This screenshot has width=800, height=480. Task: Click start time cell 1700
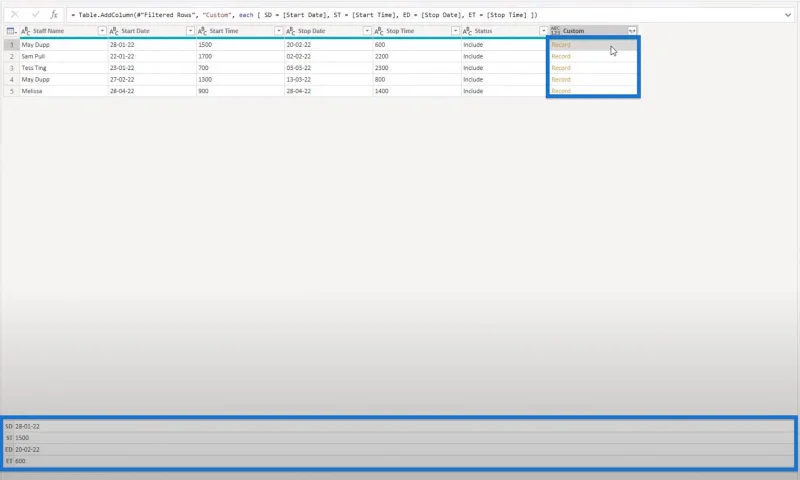point(240,57)
